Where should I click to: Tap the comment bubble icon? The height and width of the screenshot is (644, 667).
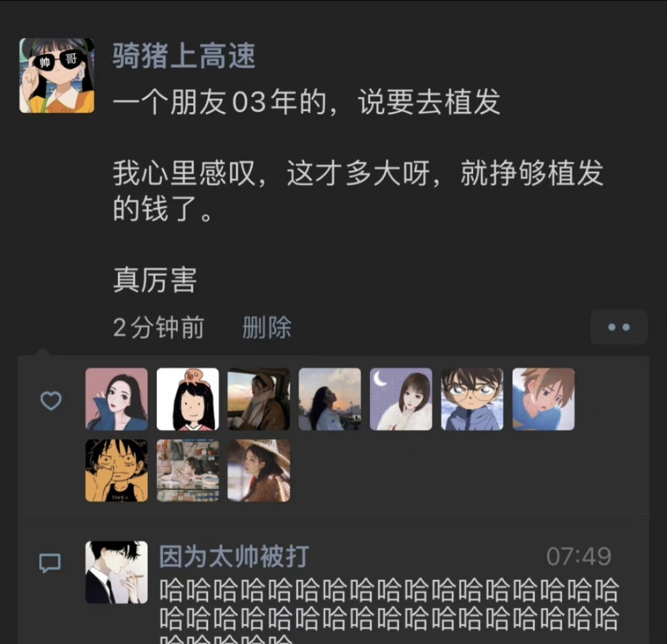[50, 563]
